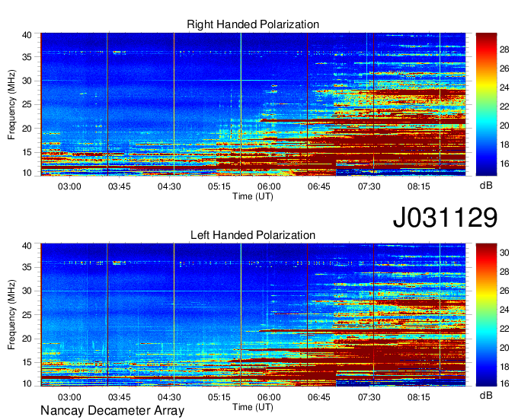Click the 06:00 time tick of Right Handed plot
The image size is (518, 420).
pyautogui.click(x=269, y=186)
